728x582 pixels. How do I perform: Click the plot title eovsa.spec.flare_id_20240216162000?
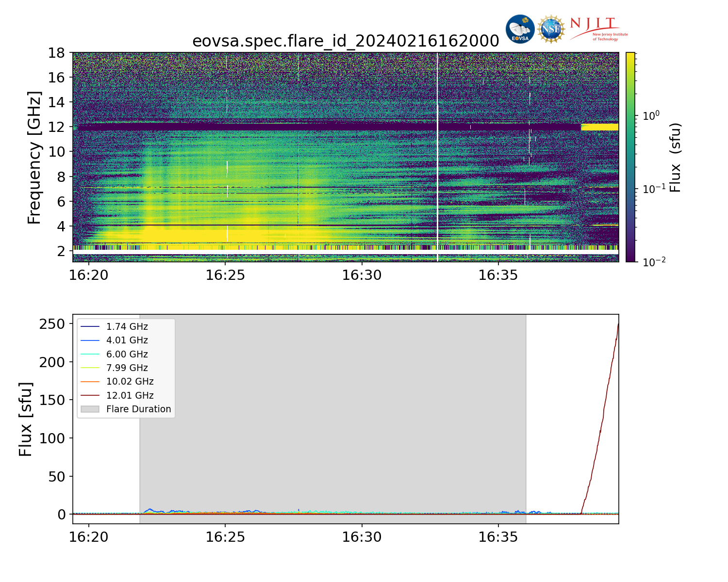click(346, 41)
